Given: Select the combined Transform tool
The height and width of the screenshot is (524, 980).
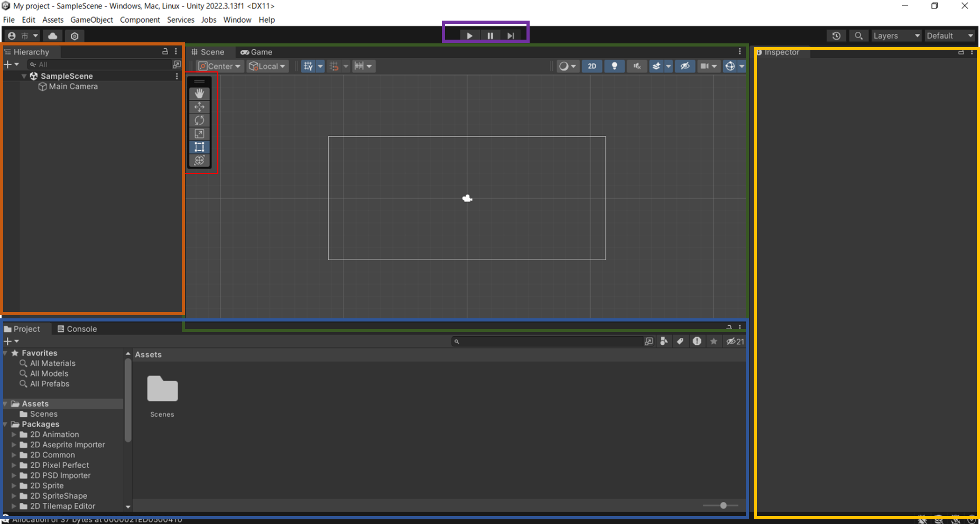Looking at the screenshot, I should pyautogui.click(x=199, y=160).
